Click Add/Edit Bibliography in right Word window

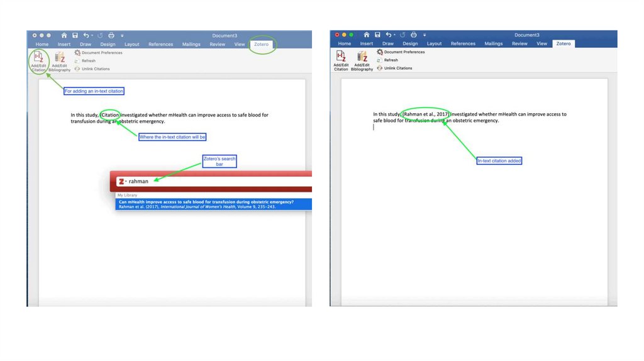tap(362, 61)
